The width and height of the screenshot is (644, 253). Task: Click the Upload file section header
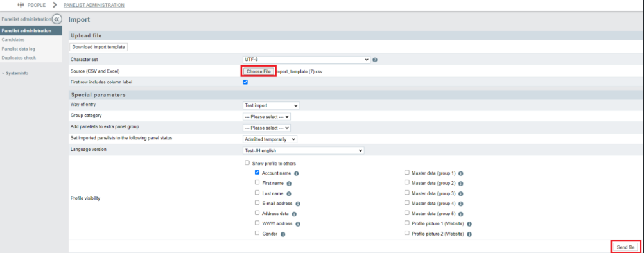pyautogui.click(x=86, y=36)
